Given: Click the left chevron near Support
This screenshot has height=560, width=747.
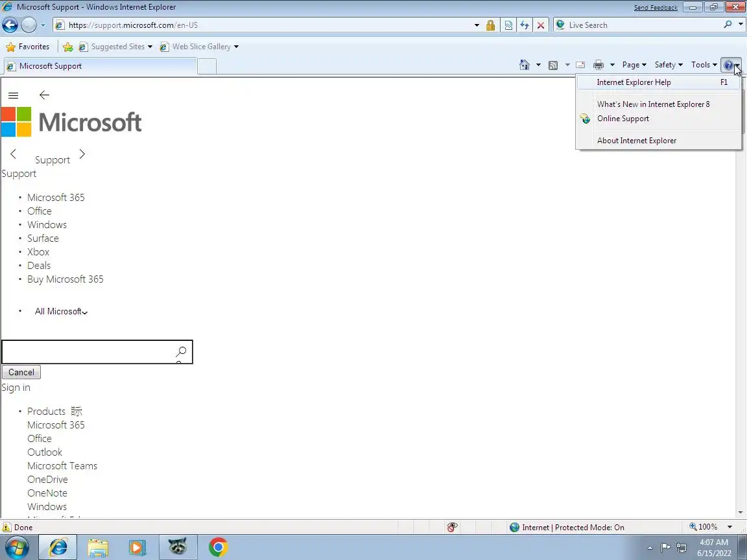Looking at the screenshot, I should coord(14,154).
